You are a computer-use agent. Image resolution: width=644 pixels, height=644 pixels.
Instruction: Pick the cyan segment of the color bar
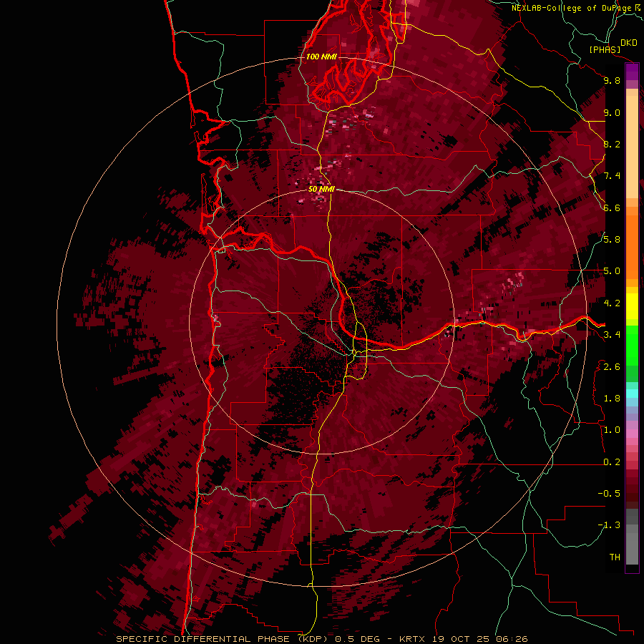pyautogui.click(x=632, y=394)
